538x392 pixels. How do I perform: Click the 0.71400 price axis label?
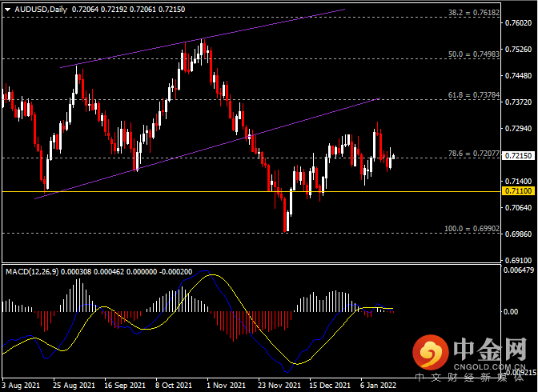pos(518,181)
